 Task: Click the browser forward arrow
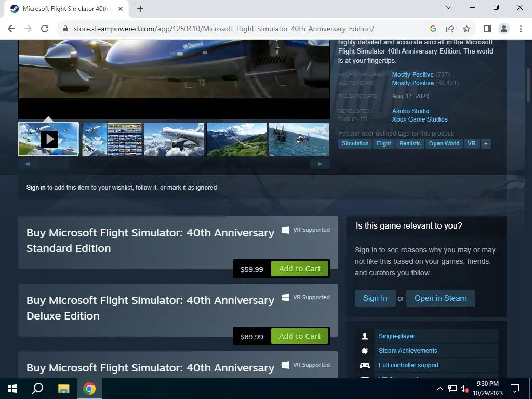28,29
